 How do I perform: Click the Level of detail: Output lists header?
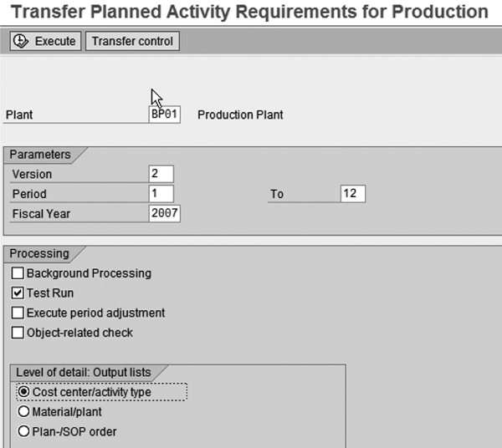(90, 372)
